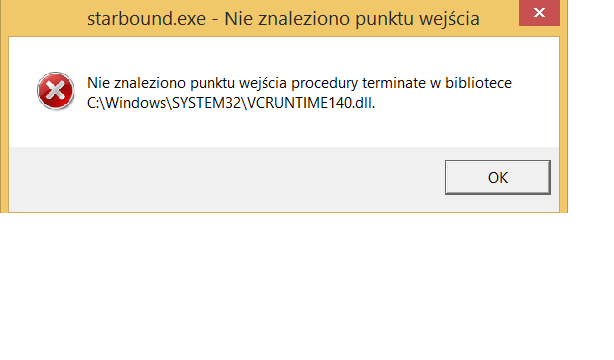Click the gray footer area beside OK

pyautogui.click(x=226, y=179)
